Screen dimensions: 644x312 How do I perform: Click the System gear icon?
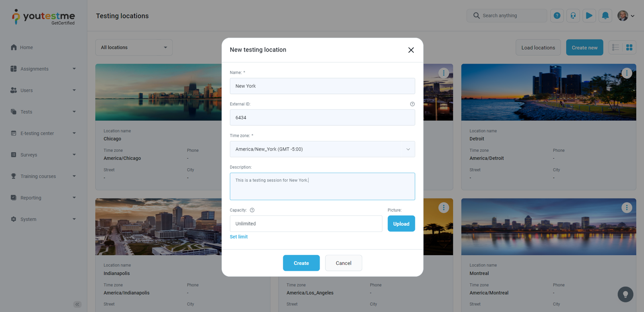[14, 219]
